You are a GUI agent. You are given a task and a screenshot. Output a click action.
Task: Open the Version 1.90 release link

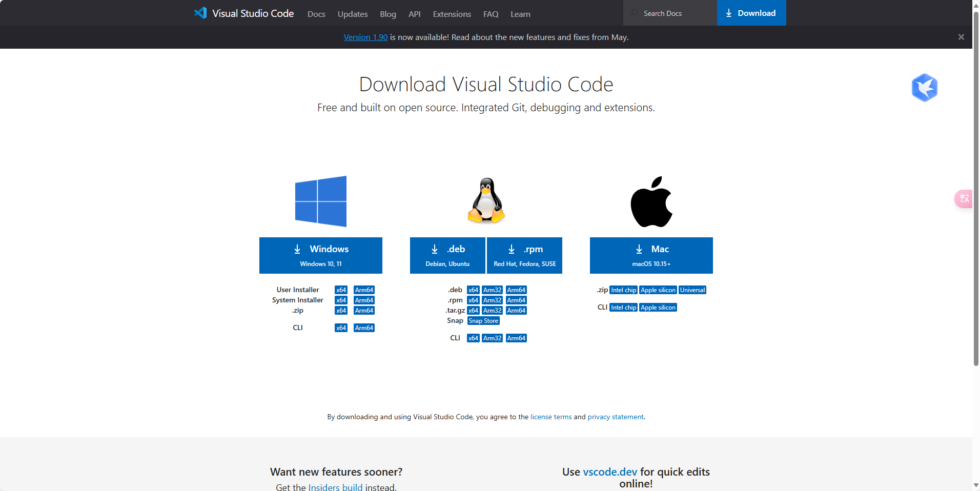coord(365,37)
